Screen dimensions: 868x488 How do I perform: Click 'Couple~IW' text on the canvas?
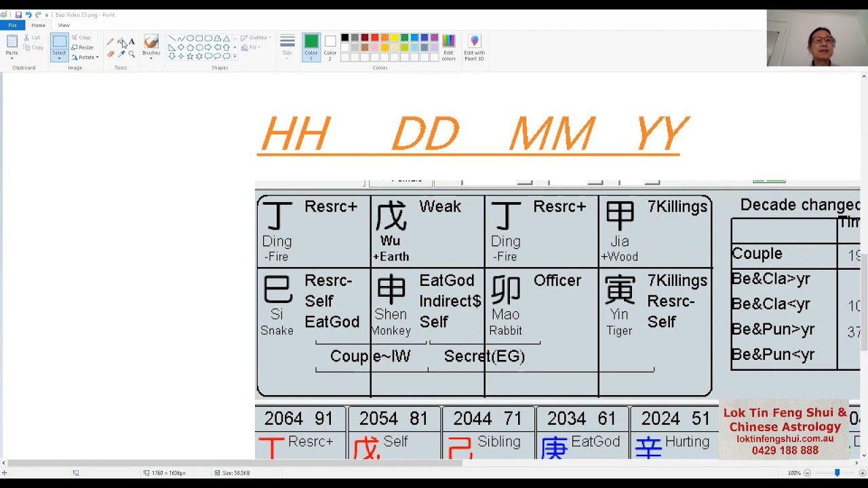pos(370,357)
